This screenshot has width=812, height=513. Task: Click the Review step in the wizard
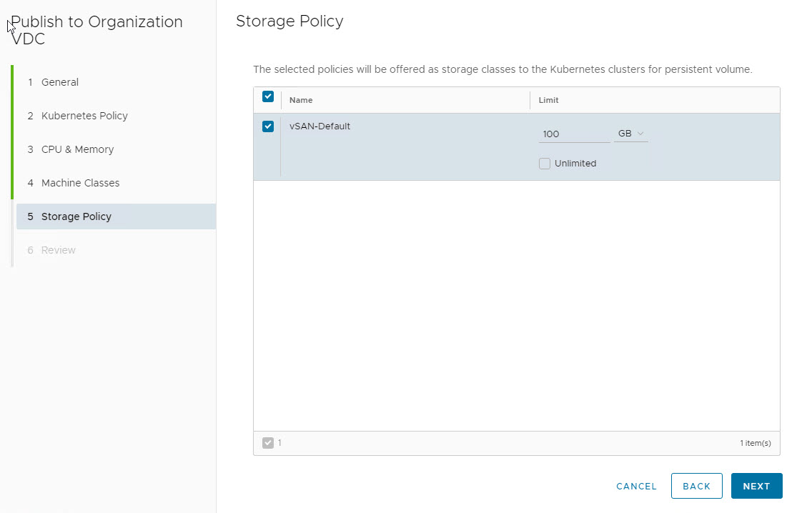59,250
